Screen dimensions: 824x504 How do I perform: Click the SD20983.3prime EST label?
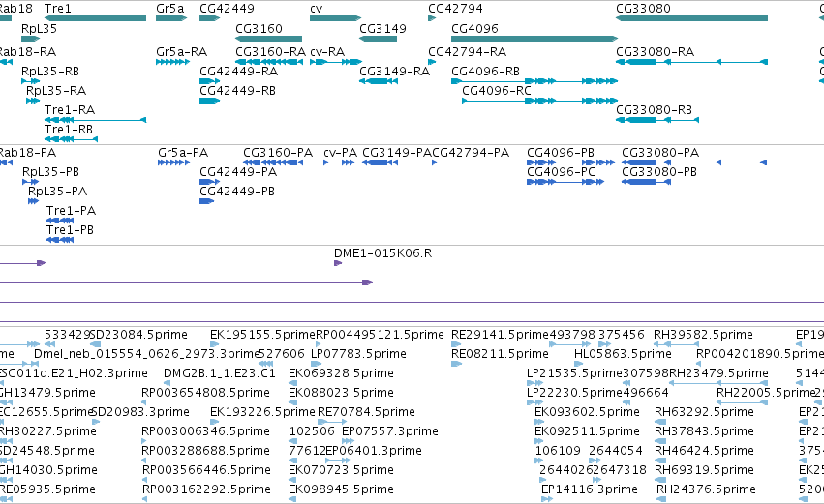(140, 412)
